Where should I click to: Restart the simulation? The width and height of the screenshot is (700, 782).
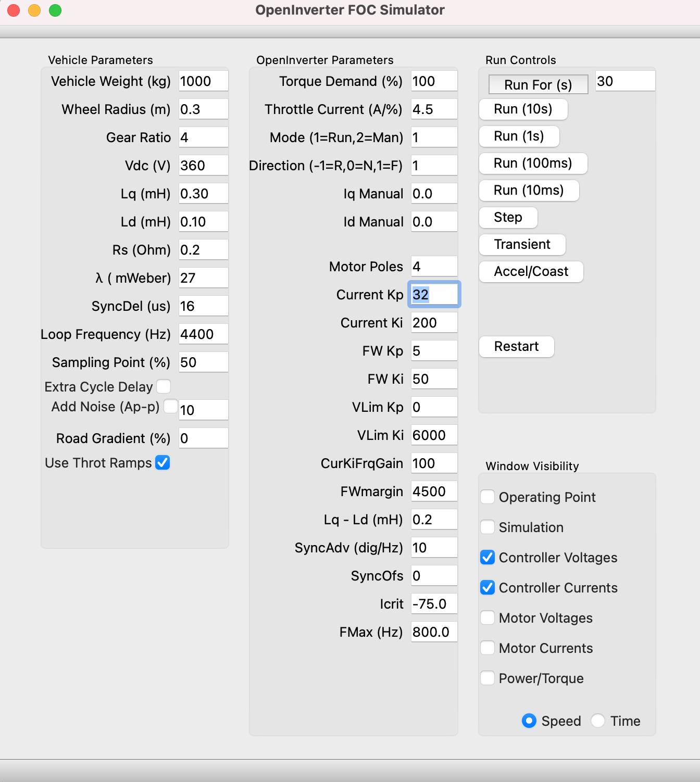pyautogui.click(x=516, y=347)
